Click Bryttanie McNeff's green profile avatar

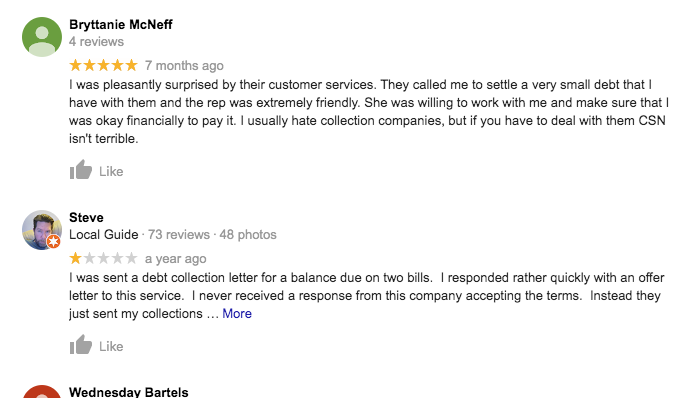pos(42,37)
